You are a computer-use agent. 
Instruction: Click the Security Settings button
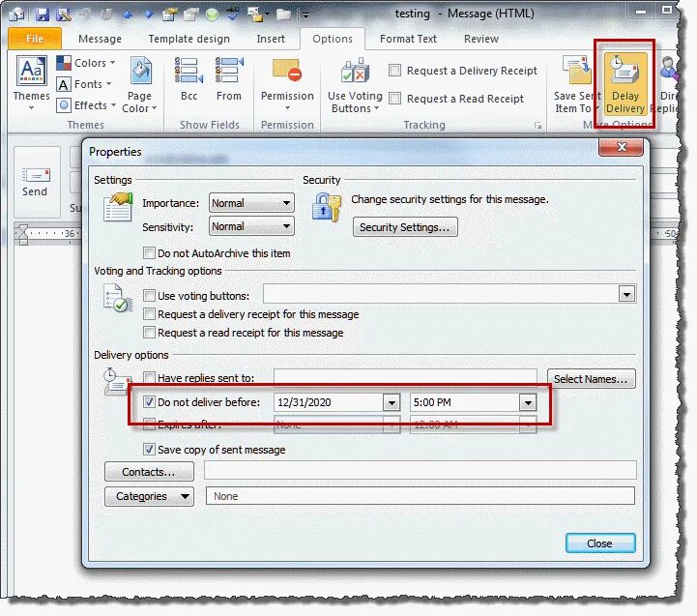point(405,227)
